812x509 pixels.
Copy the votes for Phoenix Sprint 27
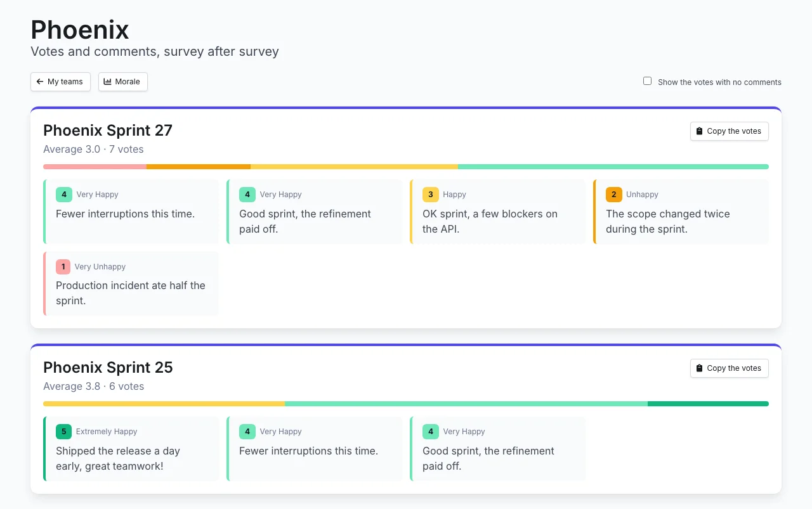point(729,131)
